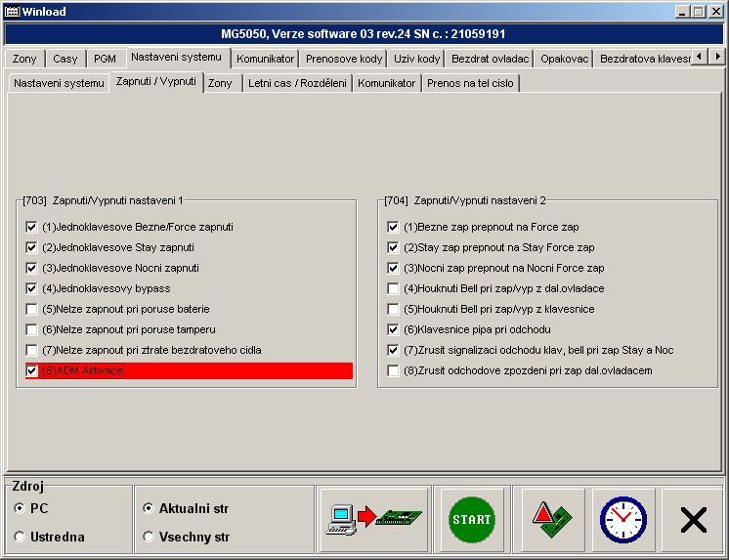Click the MG5050 version header bar
The width and height of the screenshot is (729, 560).
click(364, 33)
